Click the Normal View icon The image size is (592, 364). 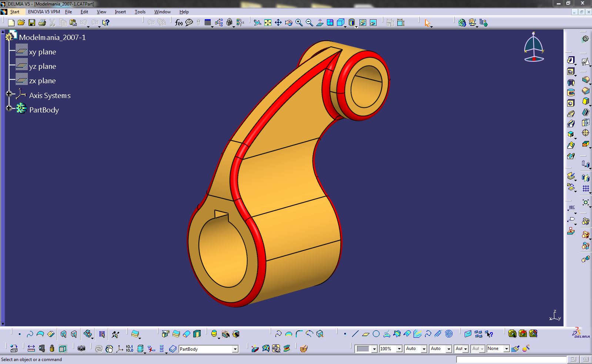320,23
